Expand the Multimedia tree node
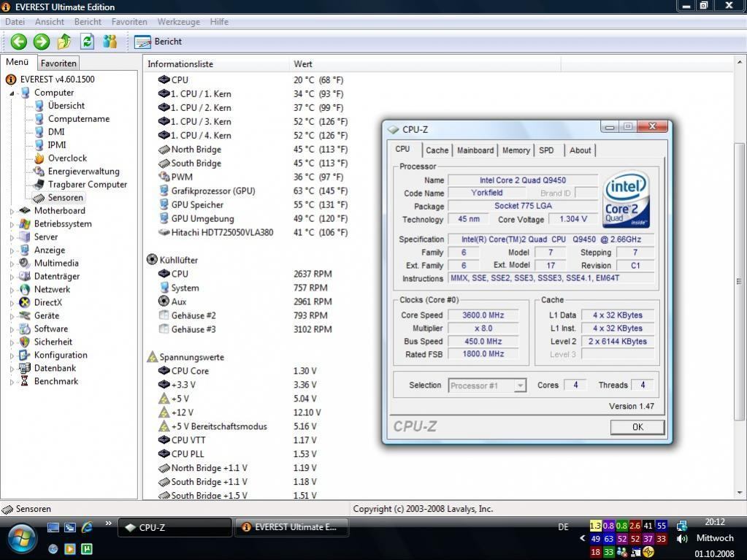The image size is (747, 560). click(x=12, y=264)
